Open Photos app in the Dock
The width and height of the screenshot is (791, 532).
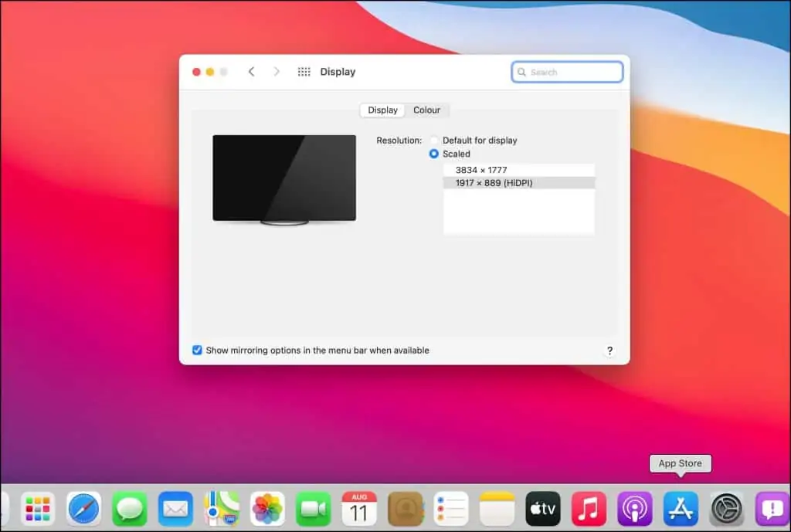pos(267,509)
